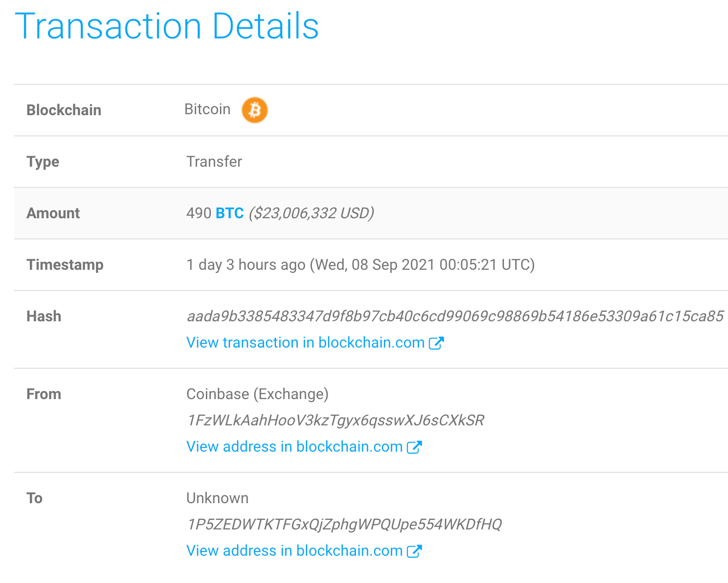Click the external link icon next to From address link
This screenshot has height=583, width=728.
415,447
